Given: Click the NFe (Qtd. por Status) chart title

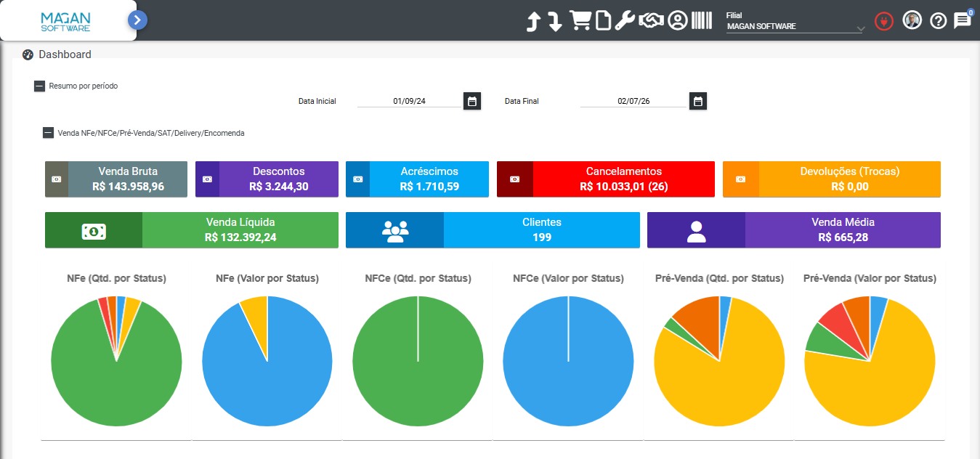Looking at the screenshot, I should point(116,278).
